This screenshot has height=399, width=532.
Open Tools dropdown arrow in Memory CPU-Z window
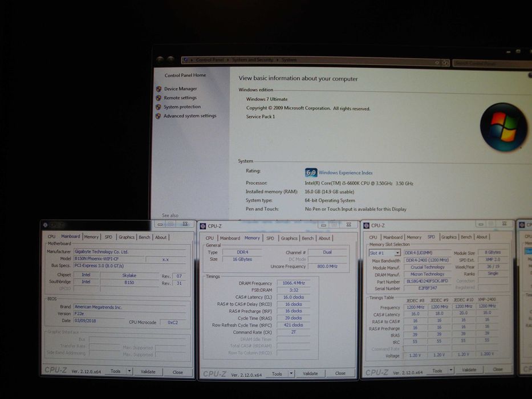coord(291,373)
